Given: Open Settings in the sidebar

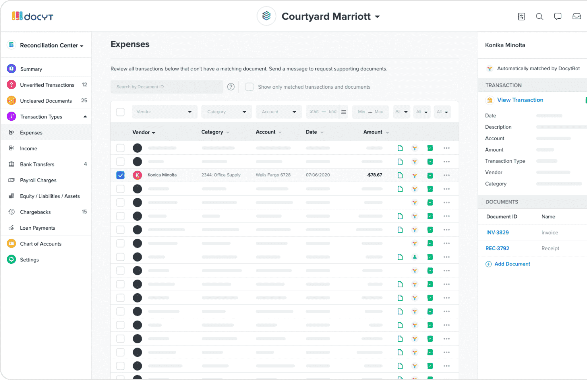Looking at the screenshot, I should 29,260.
